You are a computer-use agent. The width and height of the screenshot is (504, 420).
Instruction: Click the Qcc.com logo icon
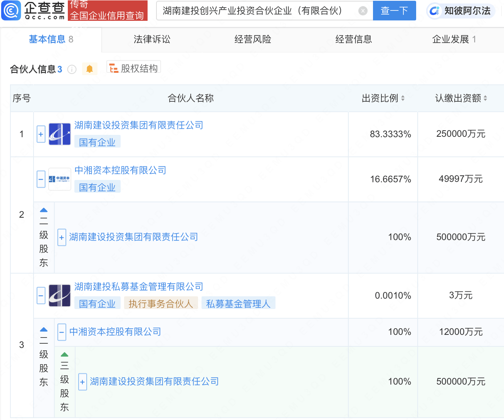coord(11,10)
